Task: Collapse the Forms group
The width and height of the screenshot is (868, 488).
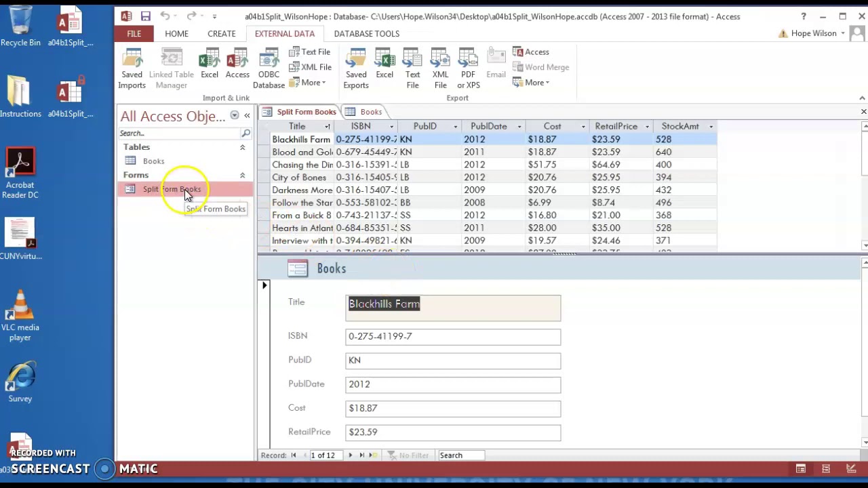Action: click(242, 176)
